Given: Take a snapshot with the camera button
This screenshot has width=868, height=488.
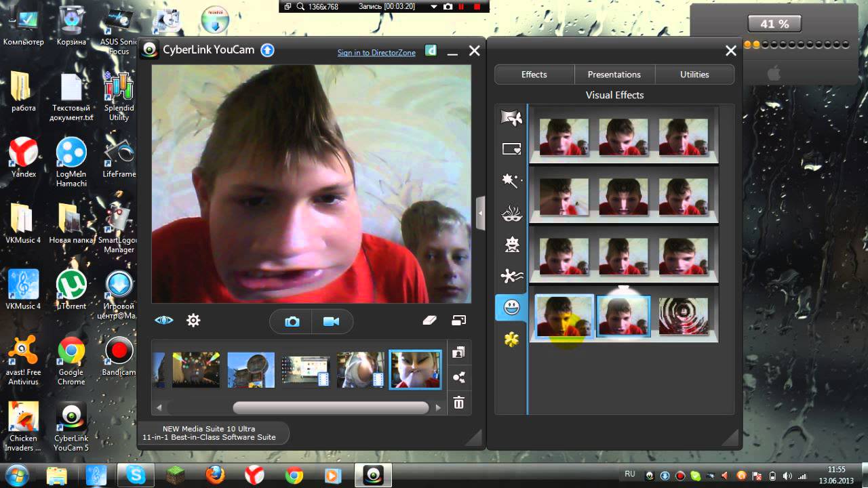Looking at the screenshot, I should 292,321.
